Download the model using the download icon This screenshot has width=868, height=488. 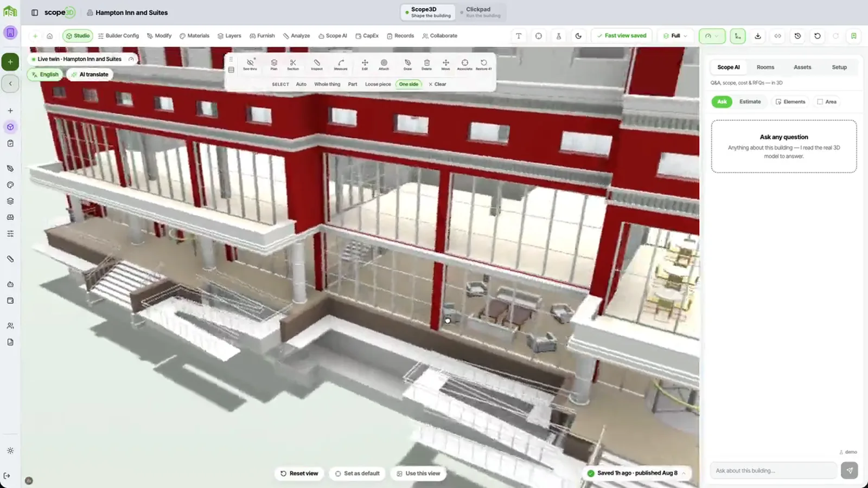(758, 36)
